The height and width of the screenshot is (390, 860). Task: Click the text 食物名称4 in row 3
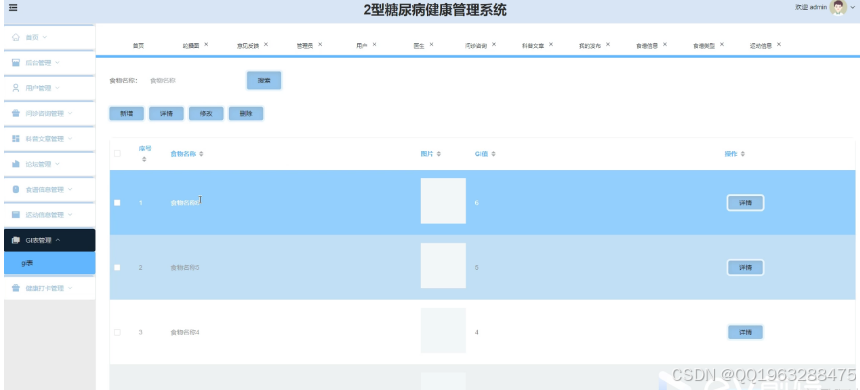(x=185, y=332)
